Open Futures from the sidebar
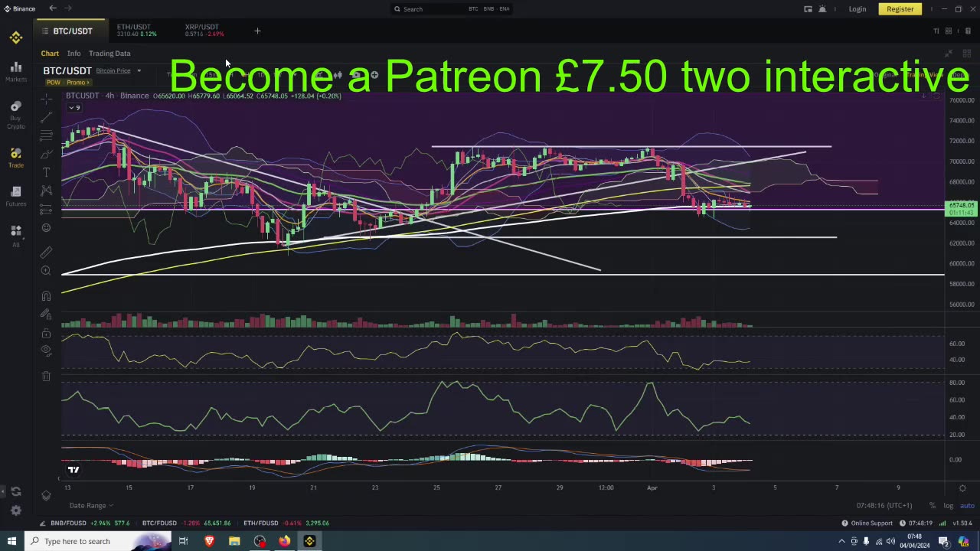This screenshot has width=980, height=551. click(x=16, y=196)
